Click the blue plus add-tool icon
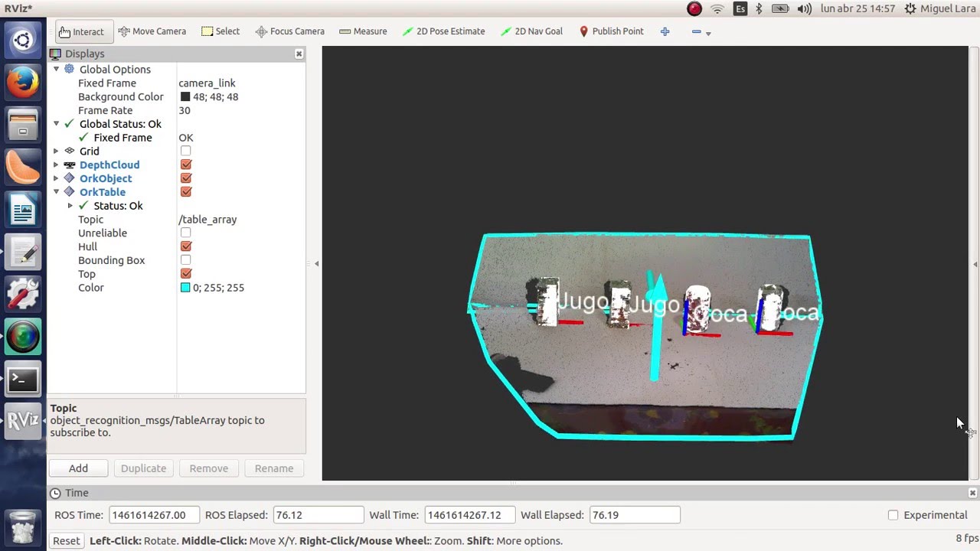 tap(665, 31)
